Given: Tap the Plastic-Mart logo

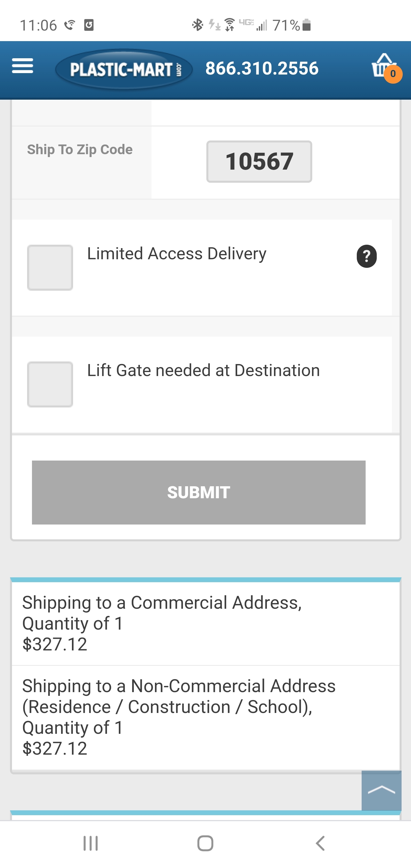Looking at the screenshot, I should click(x=124, y=69).
